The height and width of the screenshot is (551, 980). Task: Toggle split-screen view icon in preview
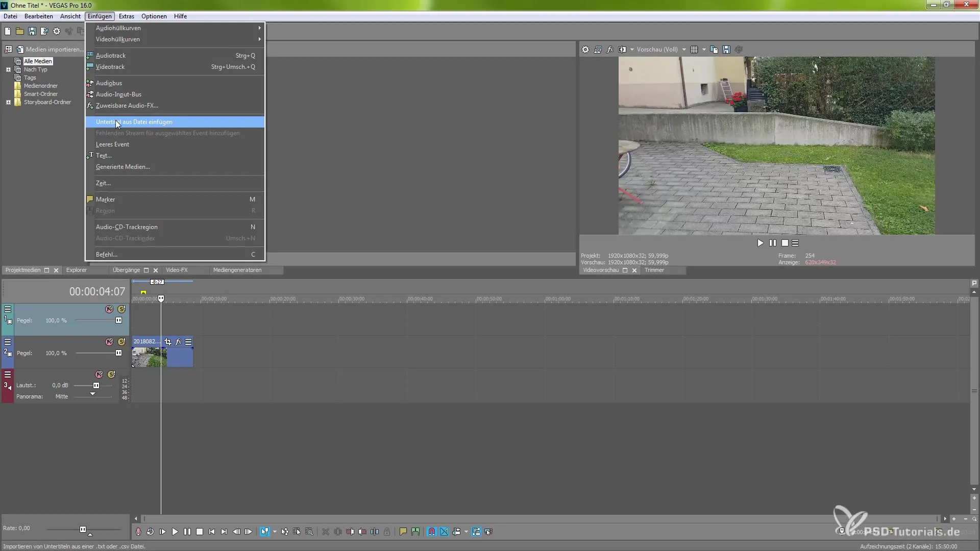click(x=622, y=49)
